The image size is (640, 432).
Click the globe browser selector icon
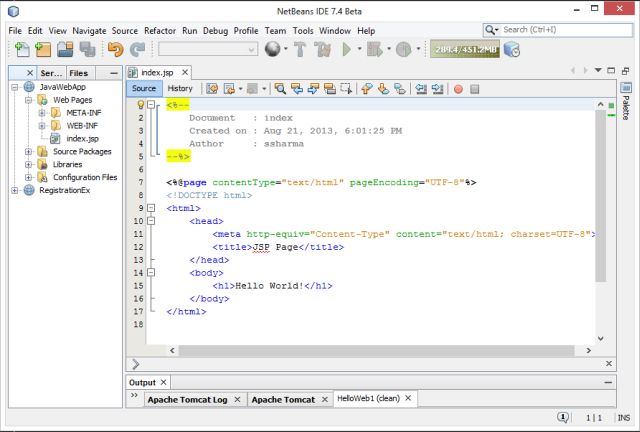[x=272, y=49]
